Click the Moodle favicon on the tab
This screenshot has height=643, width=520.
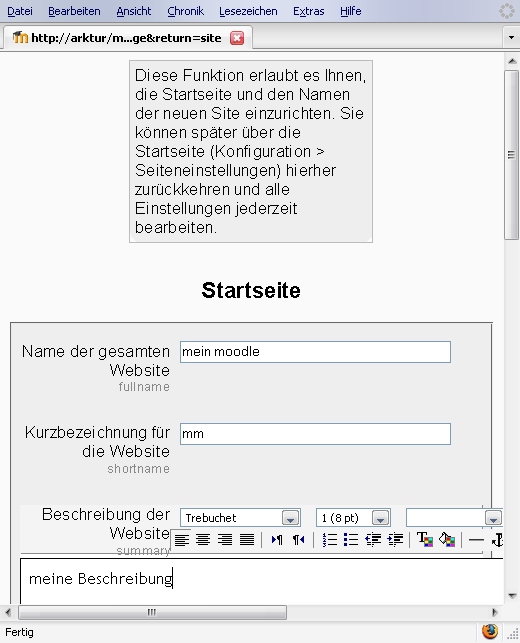pyautogui.click(x=20, y=37)
